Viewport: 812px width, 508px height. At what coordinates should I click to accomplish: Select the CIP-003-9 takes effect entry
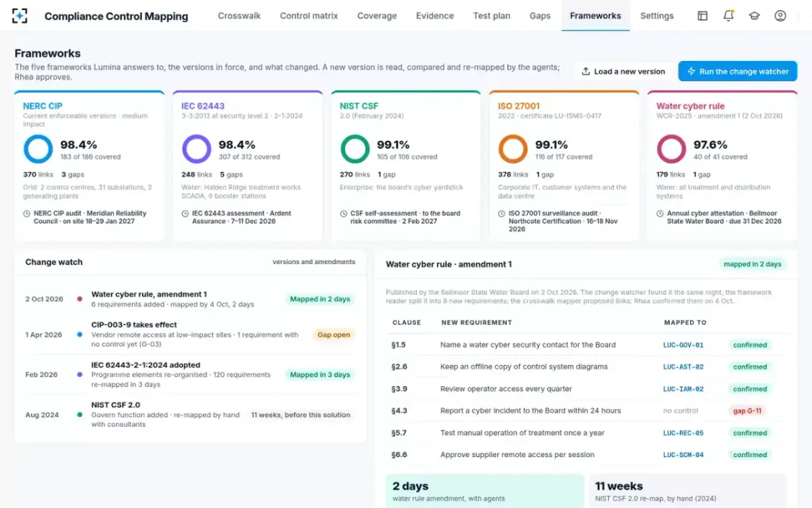pos(190,335)
